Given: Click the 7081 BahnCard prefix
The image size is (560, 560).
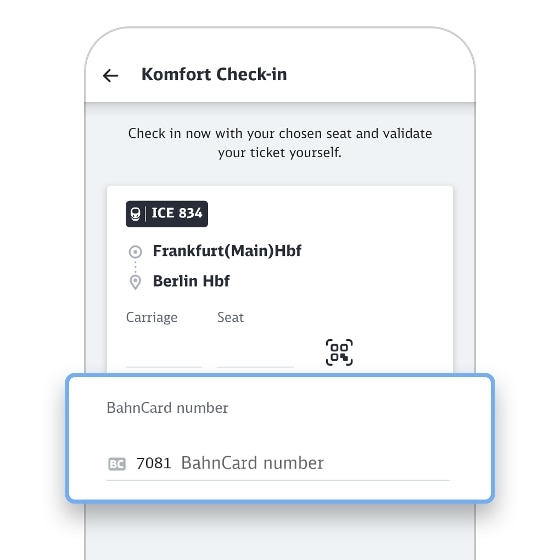Looking at the screenshot, I should [x=154, y=463].
